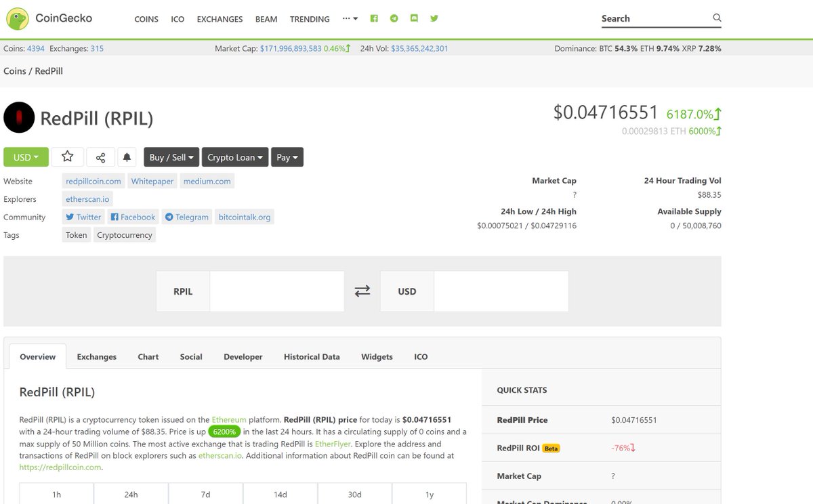Open bitcointalk.org community link
The width and height of the screenshot is (813, 504).
tap(245, 217)
